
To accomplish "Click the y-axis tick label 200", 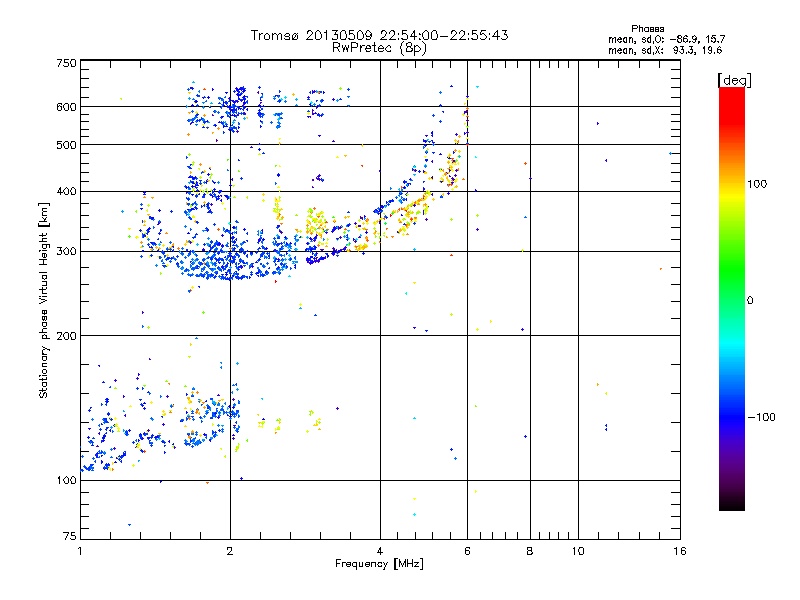I will (x=67, y=336).
